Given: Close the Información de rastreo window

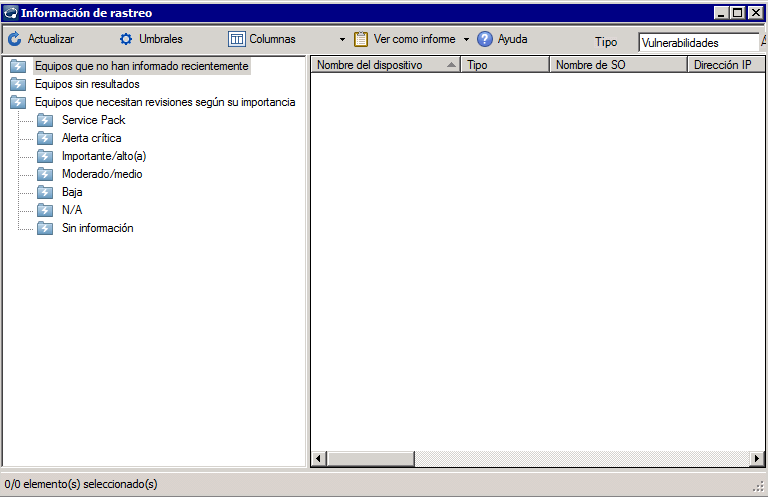Looking at the screenshot, I should click(x=756, y=13).
